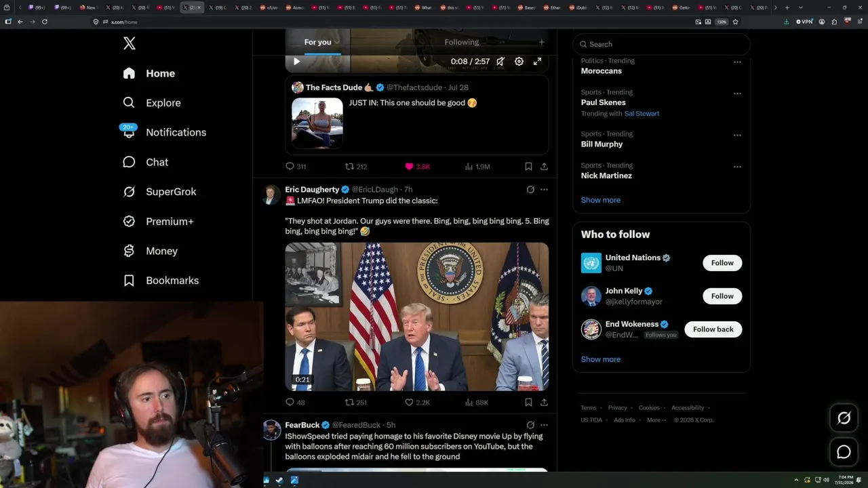Screen dimensions: 868x488
Task: Switch to the Following tab
Action: (x=462, y=42)
